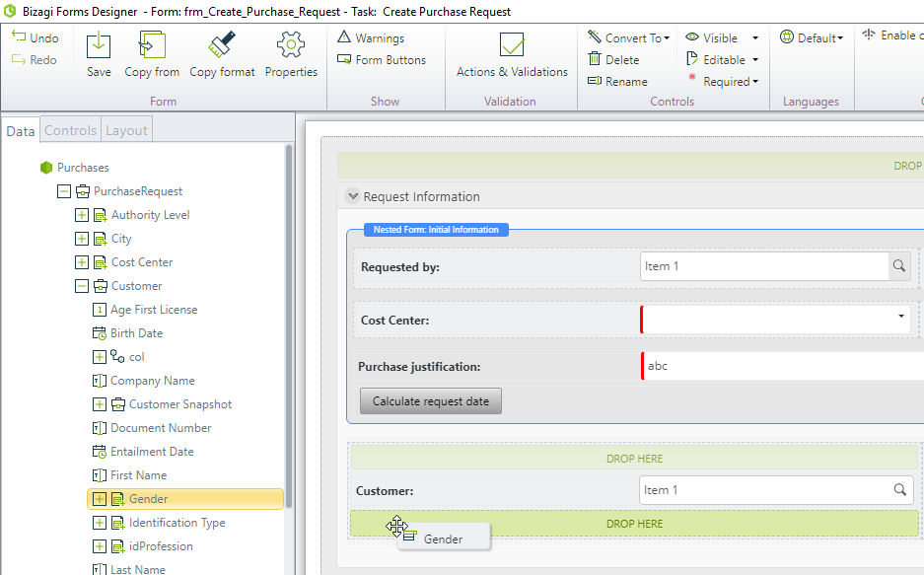Click the Birth Date calendar icon

click(99, 332)
